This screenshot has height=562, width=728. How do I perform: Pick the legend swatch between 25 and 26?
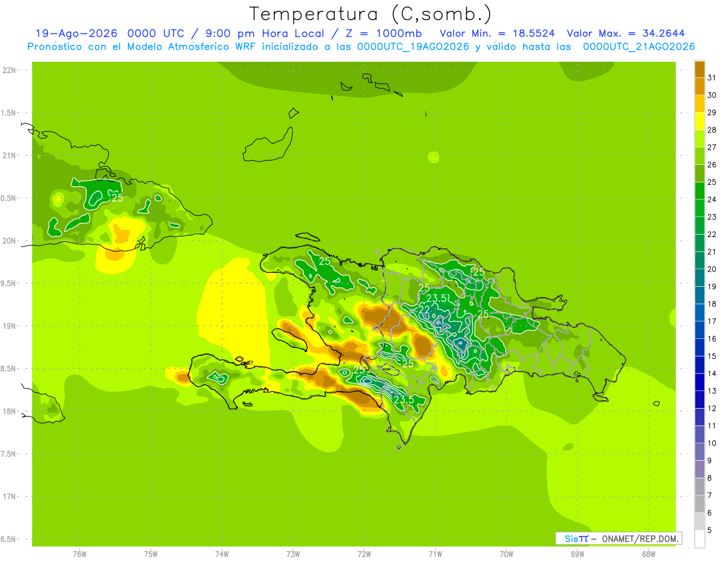coord(699,173)
